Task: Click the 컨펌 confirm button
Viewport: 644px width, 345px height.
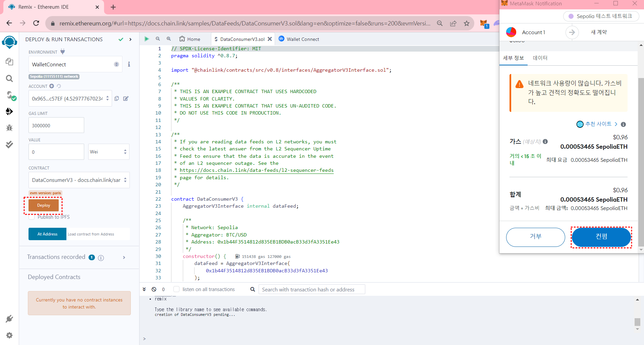Action: tap(601, 237)
